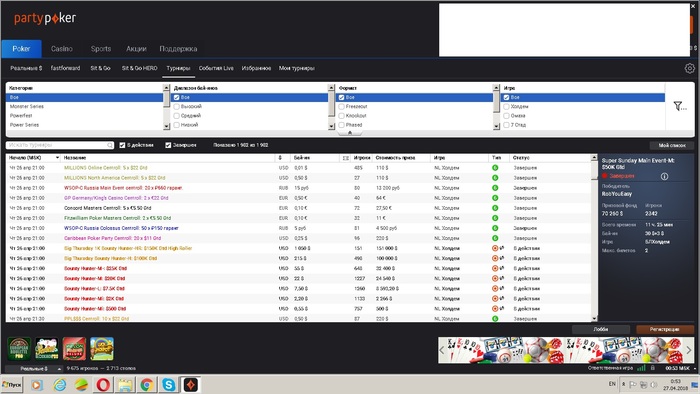Open Internet Explorer from the taskbar
Image resolution: width=700 pixels, height=394 pixels.
[59, 384]
